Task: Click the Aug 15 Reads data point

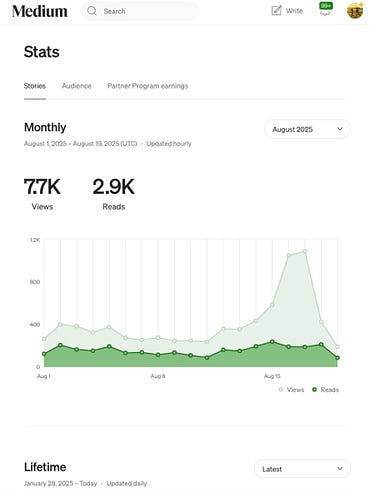Action: pos(272,342)
